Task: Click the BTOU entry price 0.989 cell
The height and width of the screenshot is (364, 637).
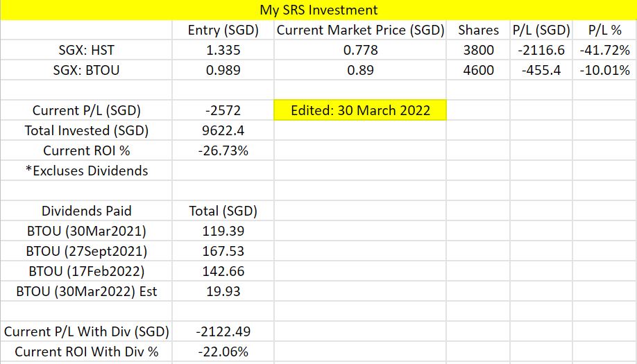Action: pos(223,70)
